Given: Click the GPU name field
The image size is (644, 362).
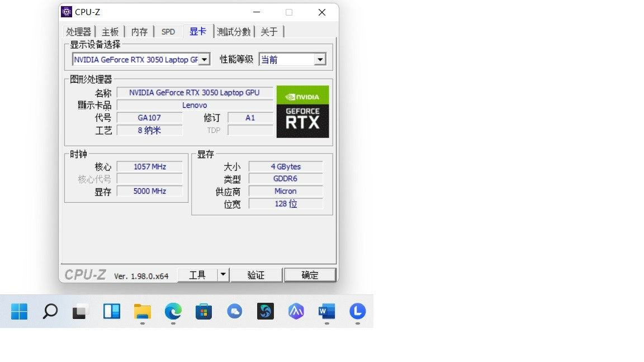Looking at the screenshot, I should pos(195,93).
